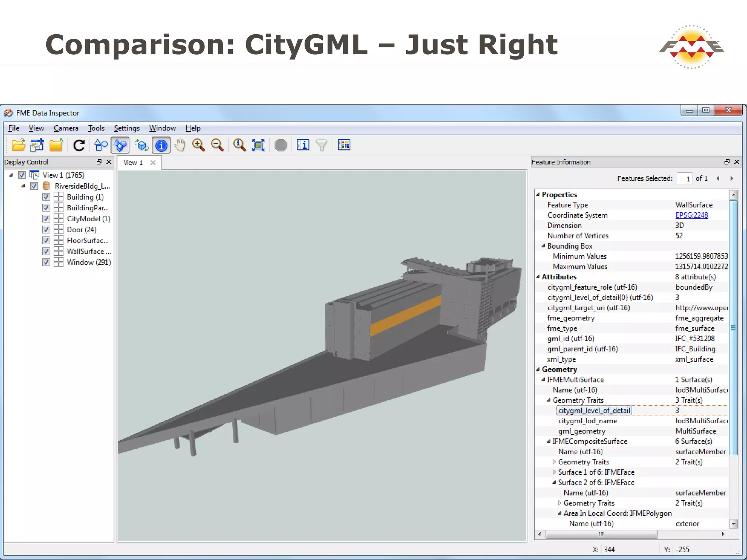747x560 pixels.
Task: Toggle the Window (291) layer checkbox
Action: (46, 262)
